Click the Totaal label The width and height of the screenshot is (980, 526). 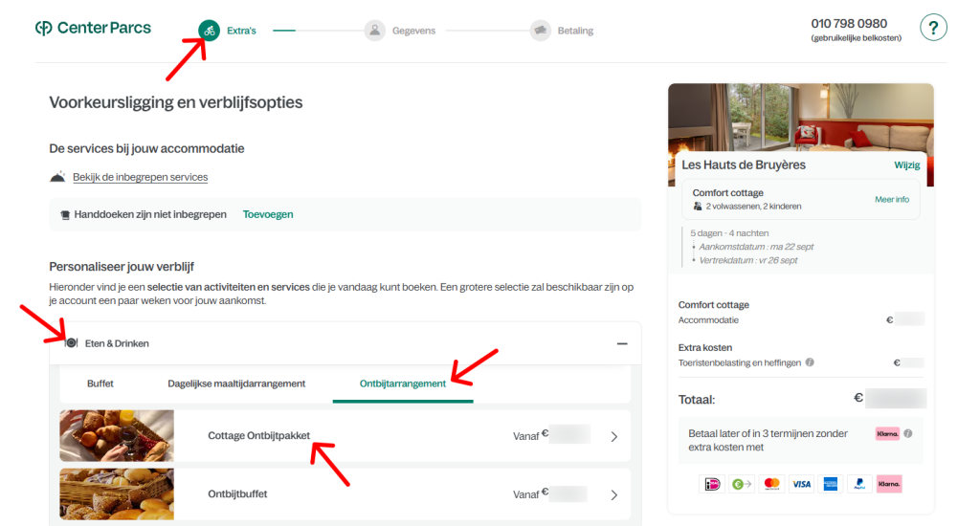tap(697, 400)
